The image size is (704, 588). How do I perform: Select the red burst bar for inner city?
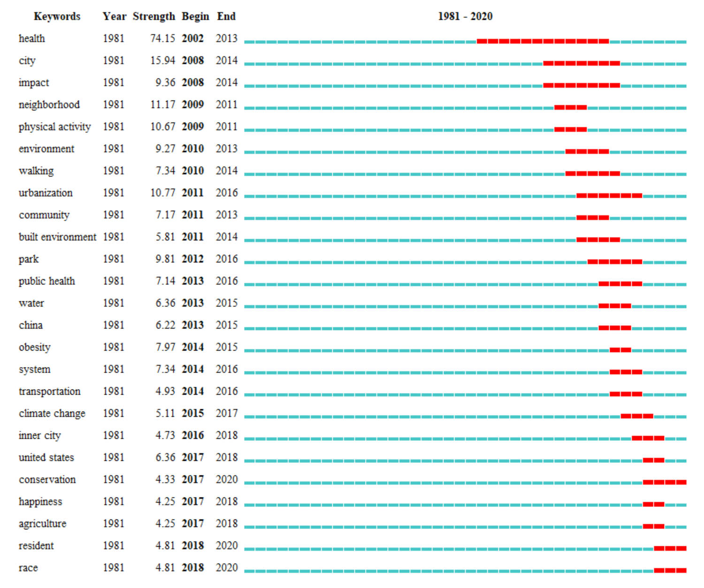(648, 438)
